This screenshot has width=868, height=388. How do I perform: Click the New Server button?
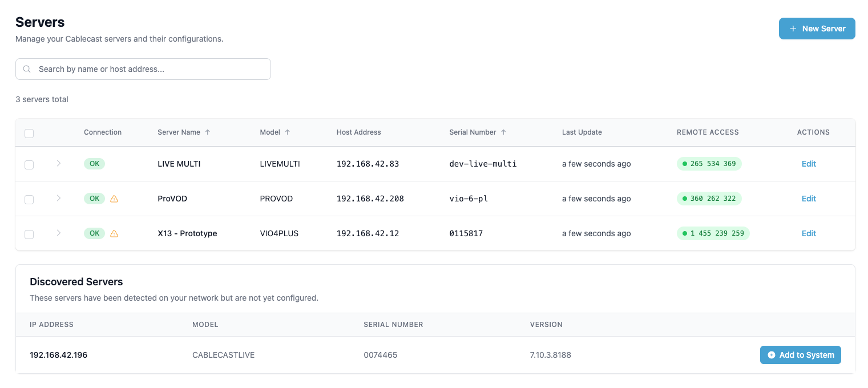[x=817, y=28]
